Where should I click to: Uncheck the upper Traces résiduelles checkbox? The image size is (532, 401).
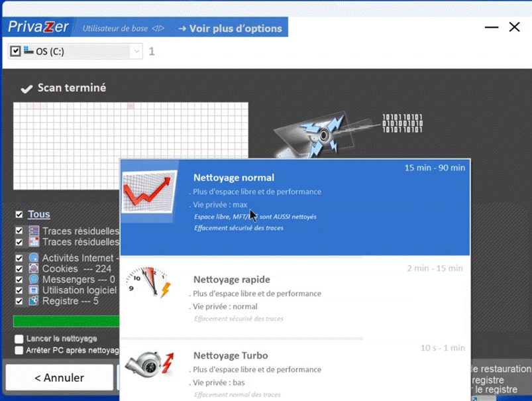(x=19, y=231)
